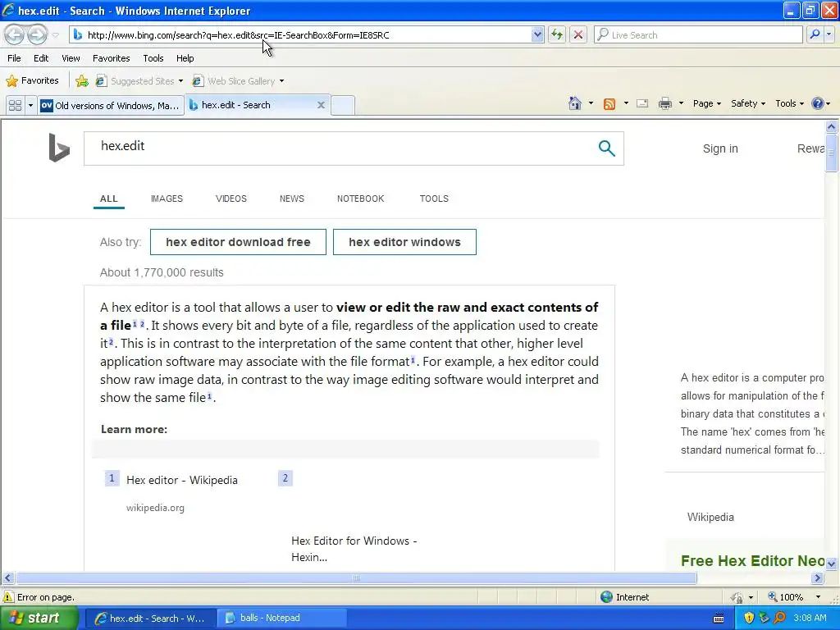Open Suggested Sites dropdown
Screen dimensions: 840x630
click(139, 81)
